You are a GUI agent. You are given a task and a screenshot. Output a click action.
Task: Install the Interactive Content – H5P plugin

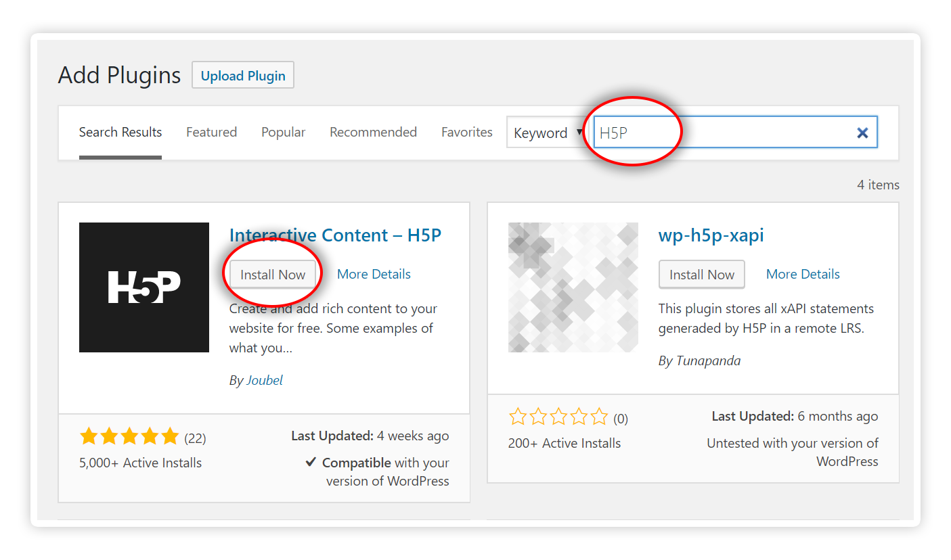click(273, 275)
